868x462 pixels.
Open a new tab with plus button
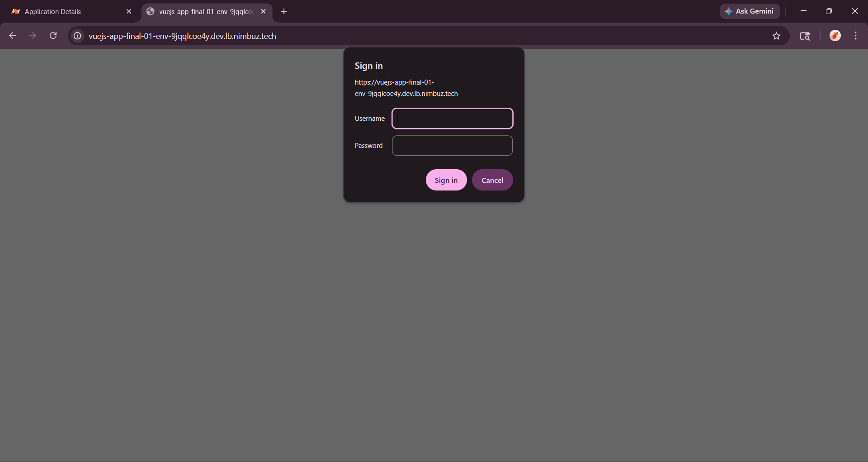point(284,11)
